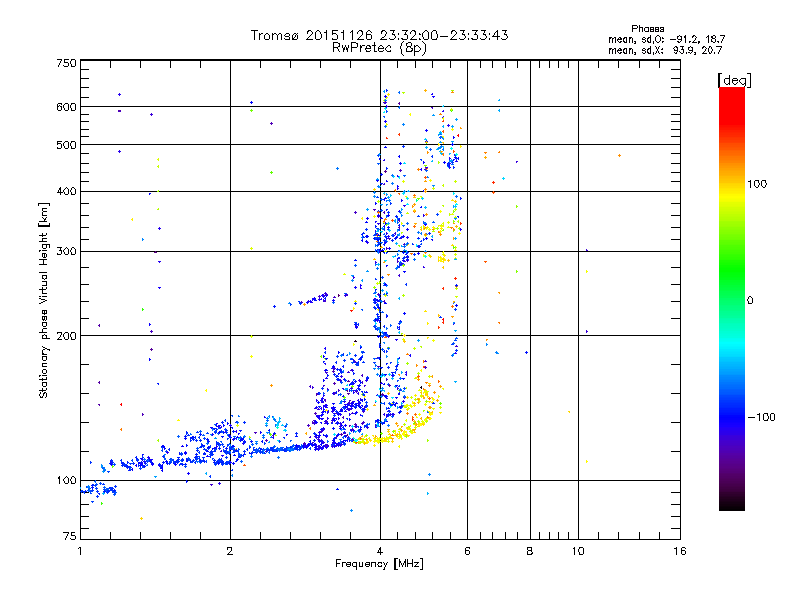
Task: Click the y-axis '300' tick label
Action: (66, 251)
